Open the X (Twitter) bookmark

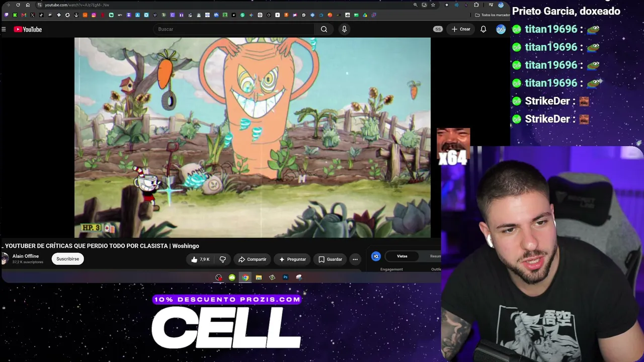[32, 15]
